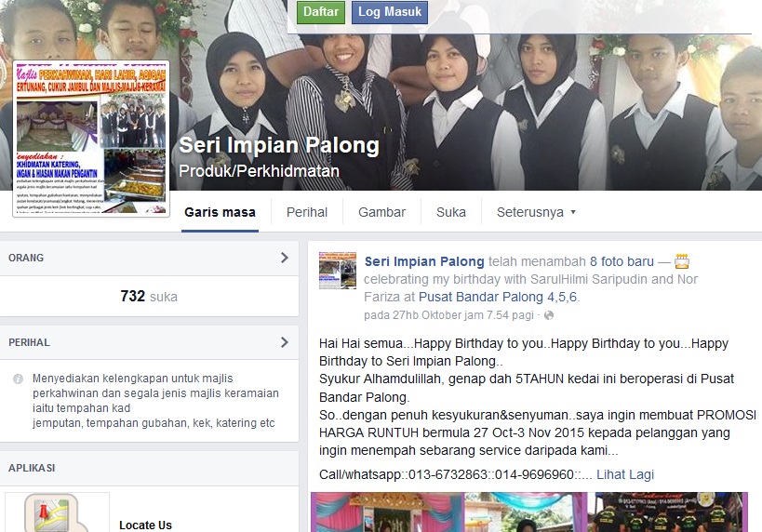Open the middle post photo thumbnail
Image resolution: width=762 pixels, height=532 pixels.
click(x=526, y=512)
